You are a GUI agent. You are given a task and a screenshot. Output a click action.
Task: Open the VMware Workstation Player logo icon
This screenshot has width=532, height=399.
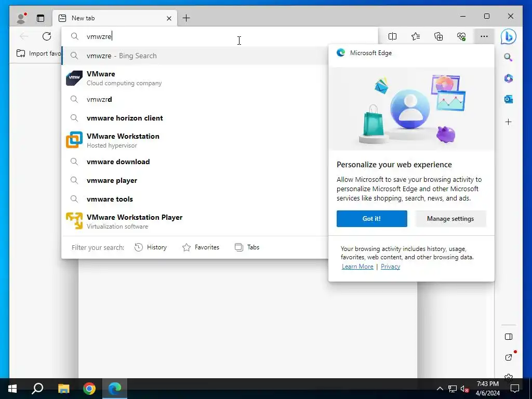tap(74, 221)
